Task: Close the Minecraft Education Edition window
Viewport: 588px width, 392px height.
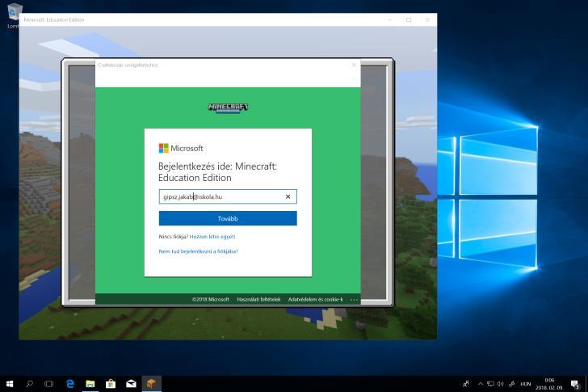Action: [427, 19]
